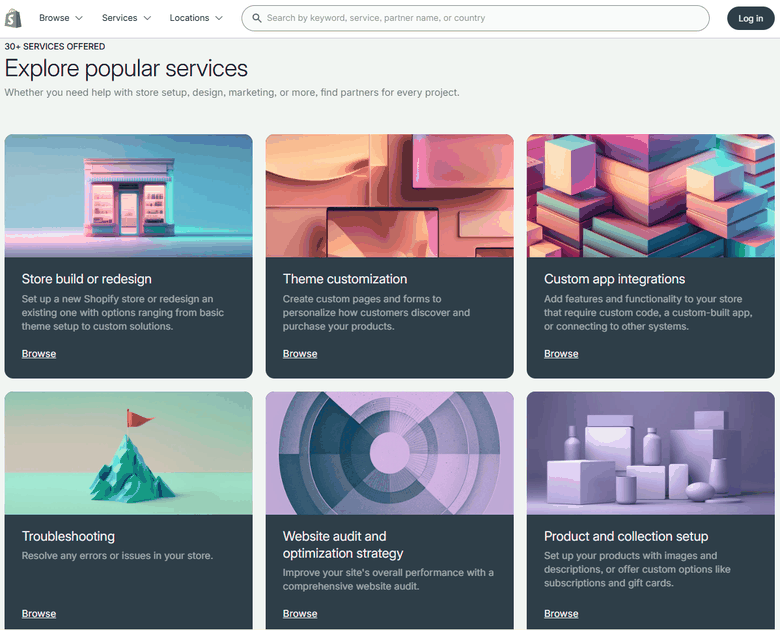The image size is (780, 630).
Task: Browse Troubleshooting partners
Action: [x=39, y=614]
